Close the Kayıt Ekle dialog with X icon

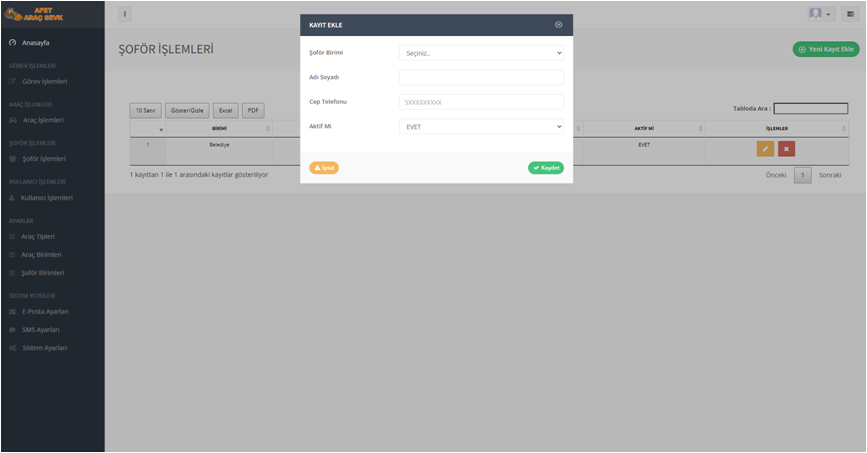pos(558,25)
